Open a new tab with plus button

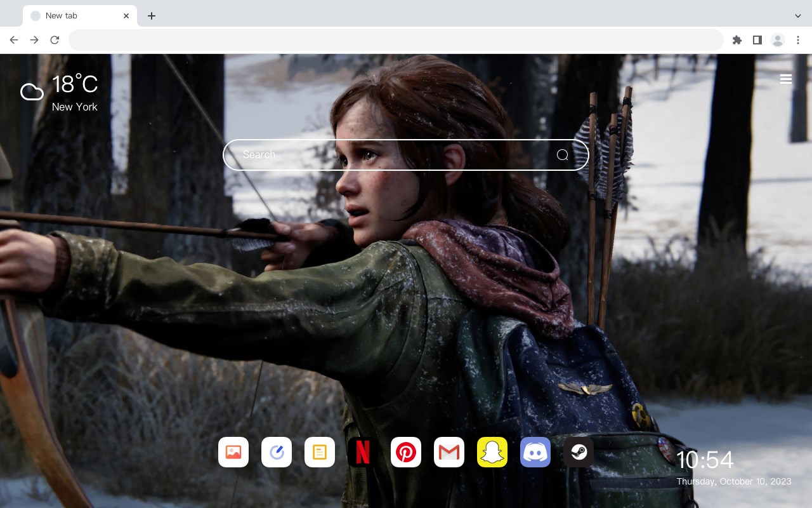click(151, 16)
